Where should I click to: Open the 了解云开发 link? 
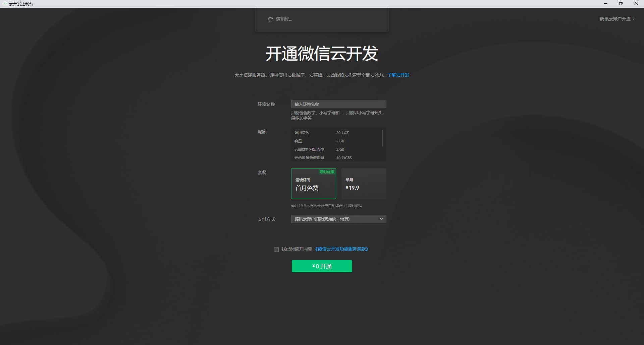click(x=398, y=75)
